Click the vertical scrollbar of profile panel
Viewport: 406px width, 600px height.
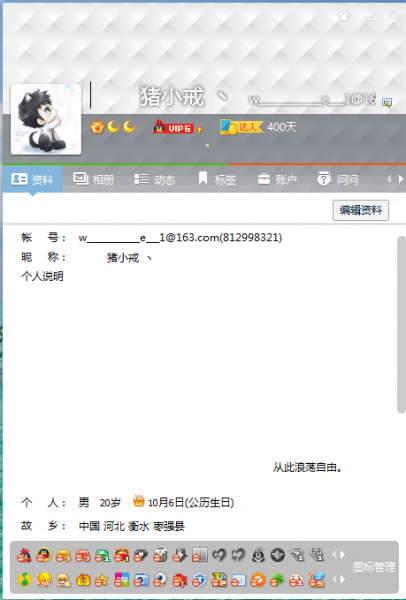[x=401, y=324]
